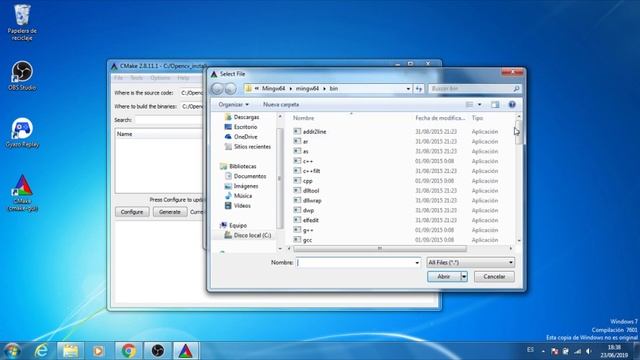Click the Action Center flag tray icon
640x360 pixels.
(554, 351)
